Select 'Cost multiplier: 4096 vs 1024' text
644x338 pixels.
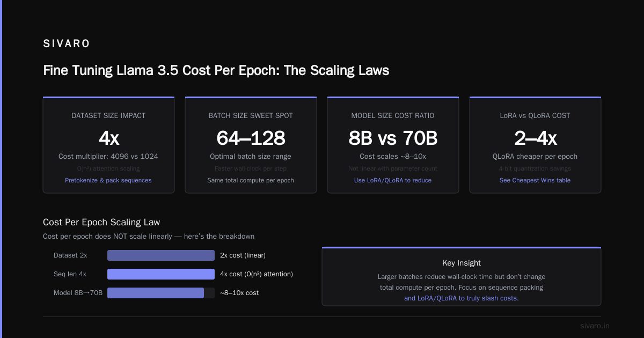(x=108, y=156)
